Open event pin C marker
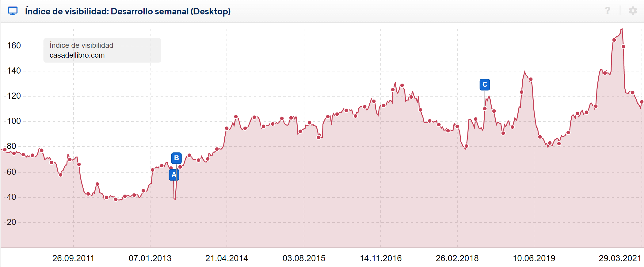 click(485, 85)
